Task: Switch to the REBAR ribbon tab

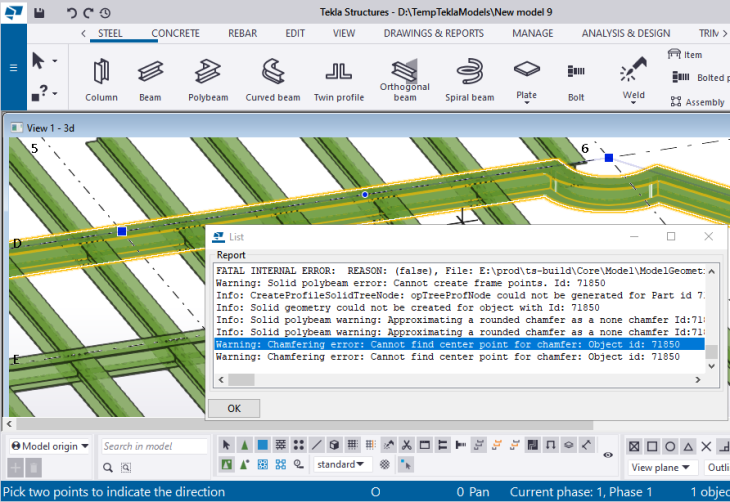Action: click(243, 34)
